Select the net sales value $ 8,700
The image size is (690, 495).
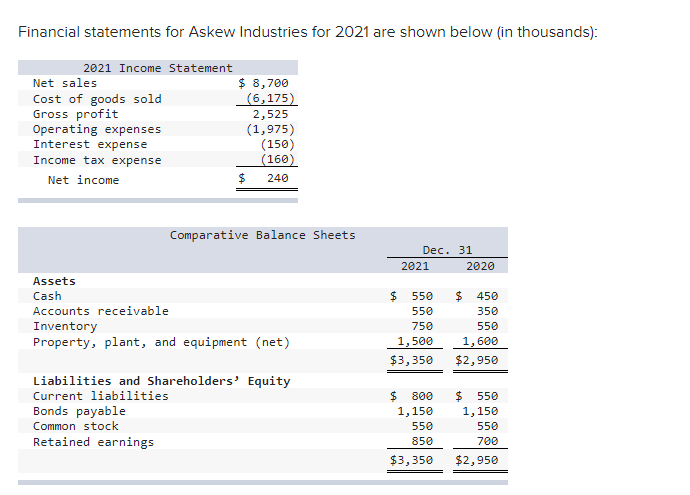click(263, 83)
